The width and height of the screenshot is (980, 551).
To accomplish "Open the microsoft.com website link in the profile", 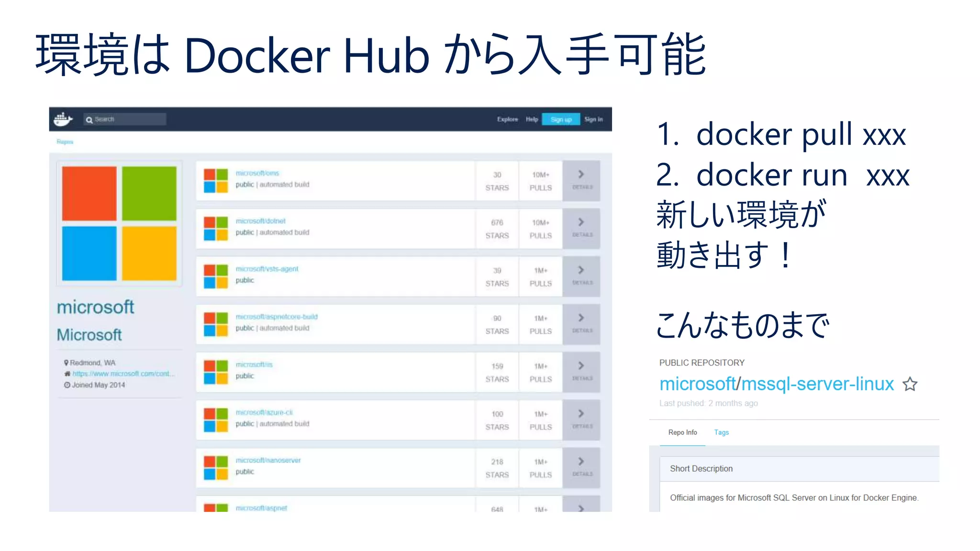I will click(123, 374).
